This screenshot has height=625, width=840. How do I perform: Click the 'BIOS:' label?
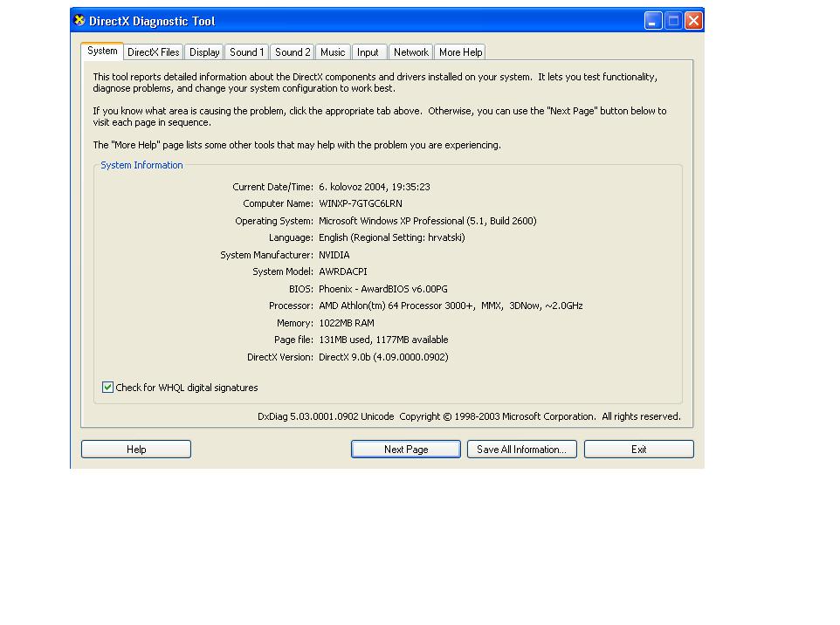tap(301, 289)
